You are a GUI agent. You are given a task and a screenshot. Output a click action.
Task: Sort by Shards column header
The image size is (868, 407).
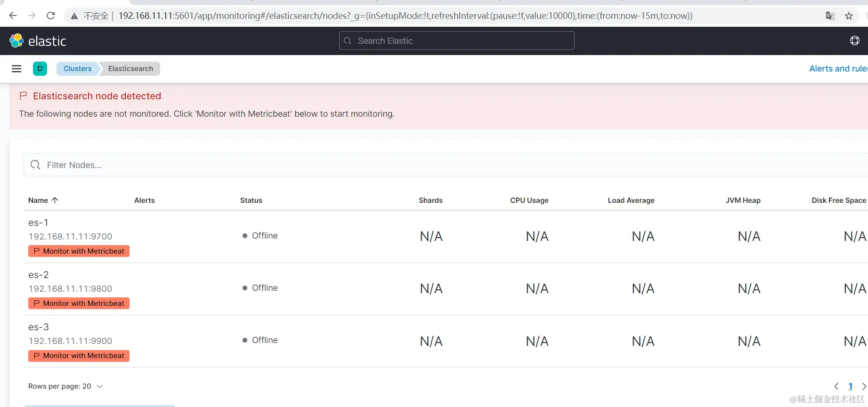point(430,200)
